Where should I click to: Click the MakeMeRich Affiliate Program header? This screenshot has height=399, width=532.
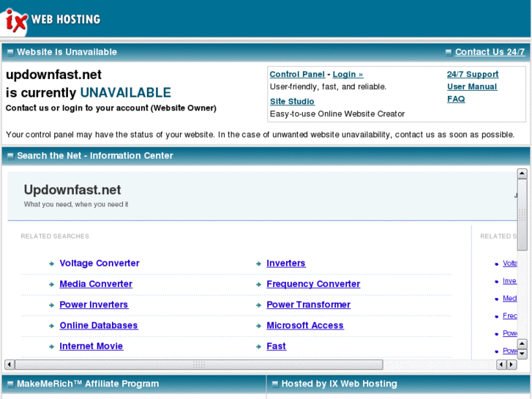[x=88, y=384]
